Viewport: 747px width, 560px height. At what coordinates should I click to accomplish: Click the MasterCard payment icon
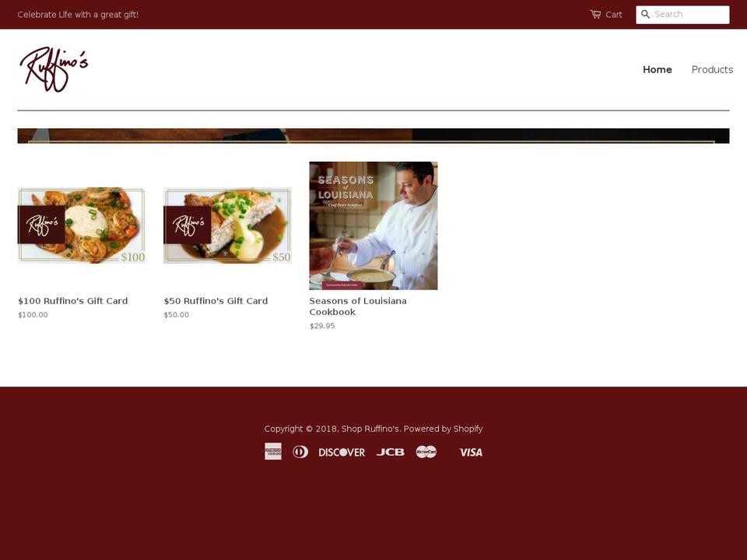pyautogui.click(x=426, y=451)
